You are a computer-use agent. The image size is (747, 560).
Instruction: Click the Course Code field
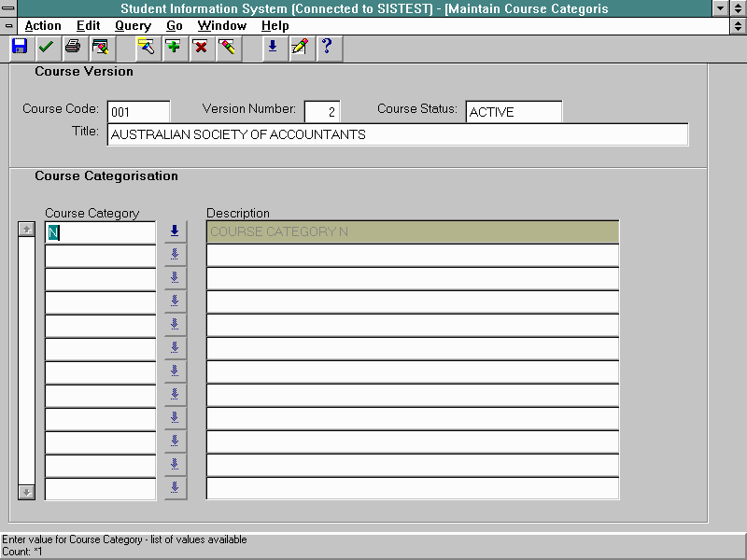tap(138, 112)
